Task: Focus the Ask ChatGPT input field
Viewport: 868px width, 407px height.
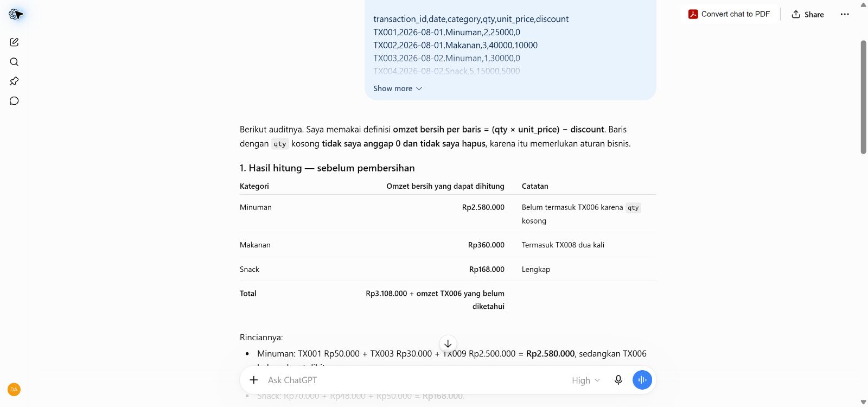Action: (x=415, y=380)
